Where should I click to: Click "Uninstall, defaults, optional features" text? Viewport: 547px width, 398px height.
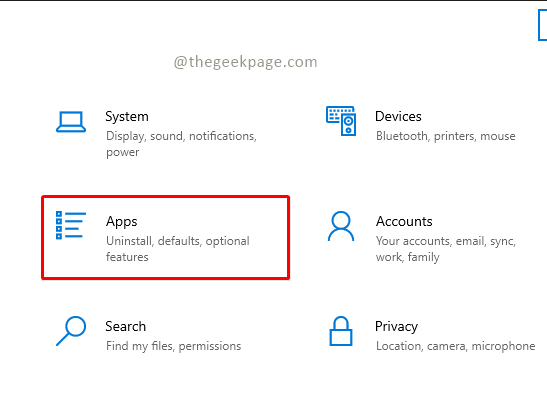point(178,249)
